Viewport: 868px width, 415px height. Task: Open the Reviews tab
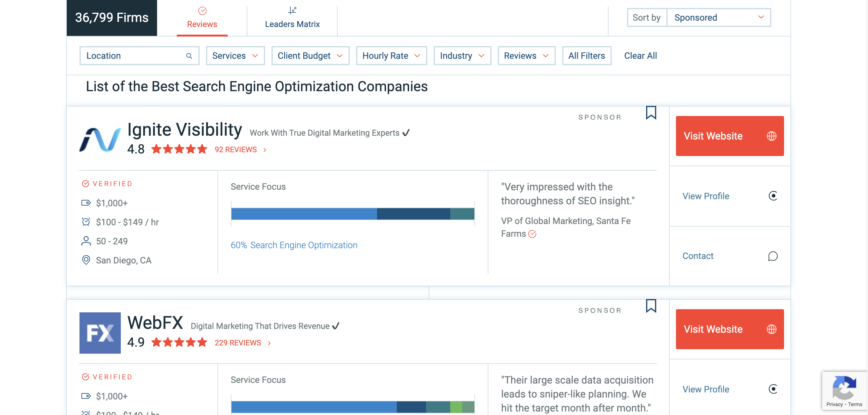(x=202, y=18)
